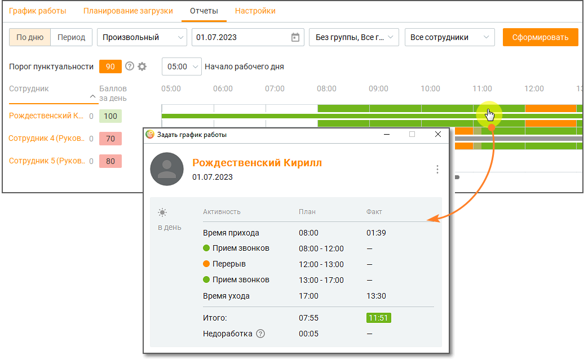Image resolution: width=588 pixels, height=364 pixels.
Task: Go to the 'Настройки' tab
Action: 255,11
